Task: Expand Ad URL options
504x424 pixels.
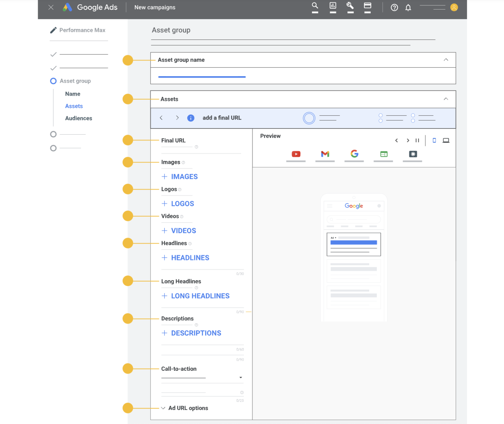Action: click(x=185, y=408)
